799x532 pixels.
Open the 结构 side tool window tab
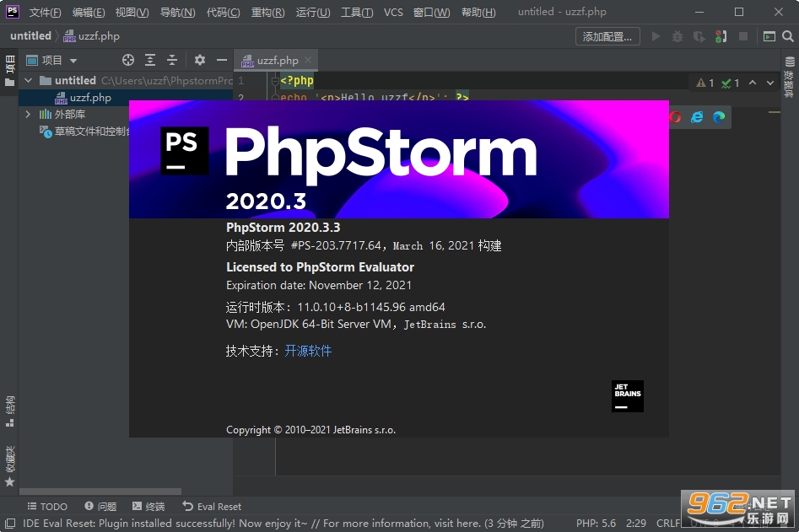[x=9, y=411]
